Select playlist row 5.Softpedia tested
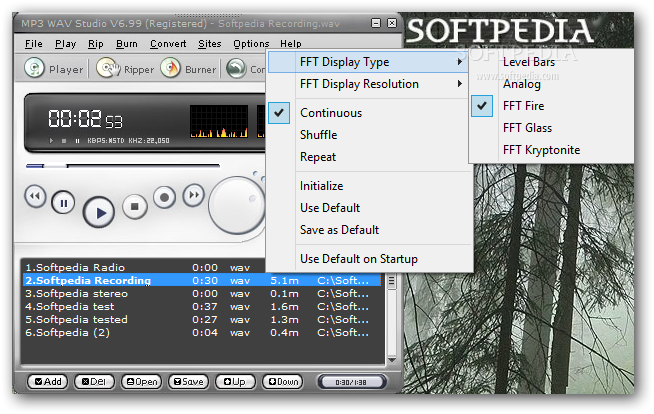Screen dimensions: 654x414 coord(202,319)
